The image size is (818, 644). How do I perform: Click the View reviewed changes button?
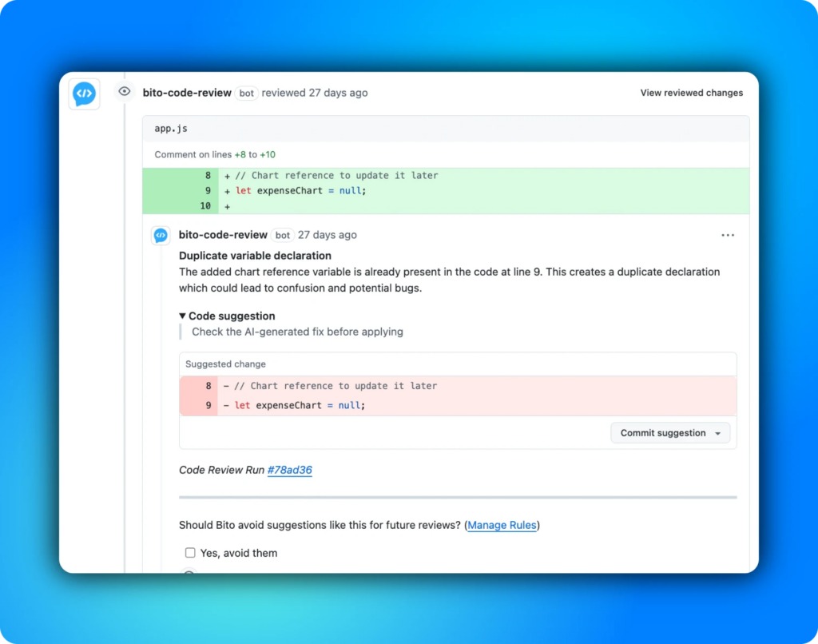[691, 93]
